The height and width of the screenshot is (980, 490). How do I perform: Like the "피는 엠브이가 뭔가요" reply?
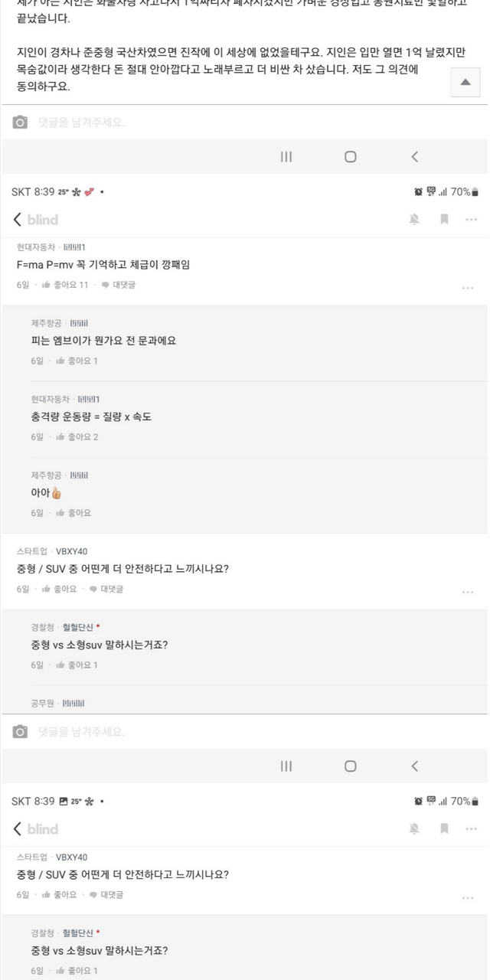coord(77,361)
